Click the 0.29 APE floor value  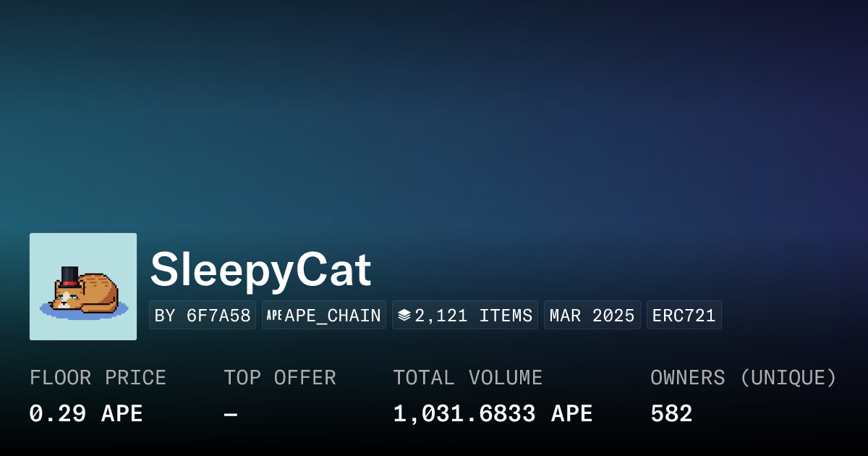click(86, 414)
